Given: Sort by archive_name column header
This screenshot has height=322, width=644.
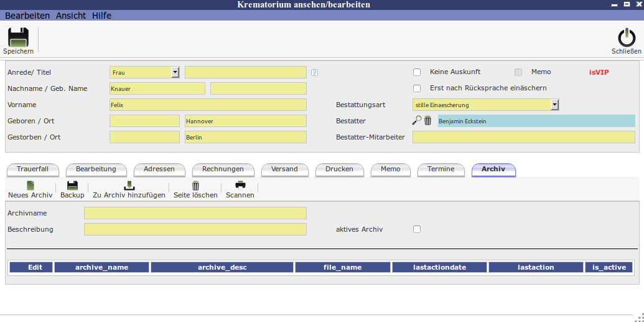Looking at the screenshot, I should [101, 267].
